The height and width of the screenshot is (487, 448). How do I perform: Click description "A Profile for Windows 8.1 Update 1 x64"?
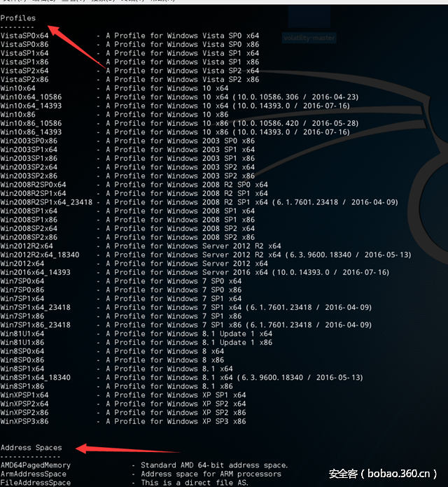pyautogui.click(x=189, y=334)
